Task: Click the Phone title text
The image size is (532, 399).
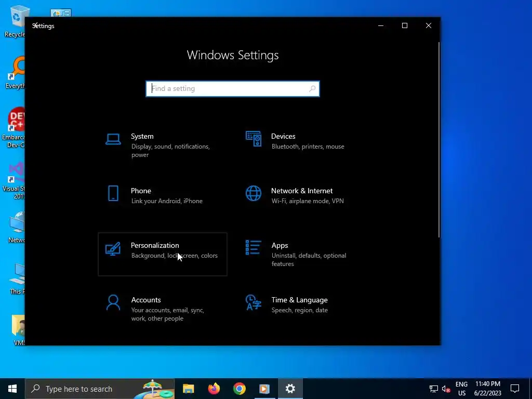Action: coord(141,191)
